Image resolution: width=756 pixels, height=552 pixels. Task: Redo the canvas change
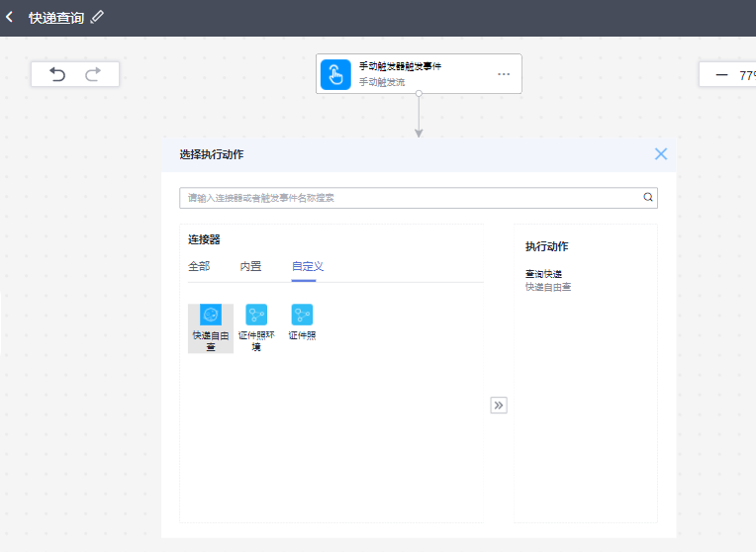(x=93, y=74)
